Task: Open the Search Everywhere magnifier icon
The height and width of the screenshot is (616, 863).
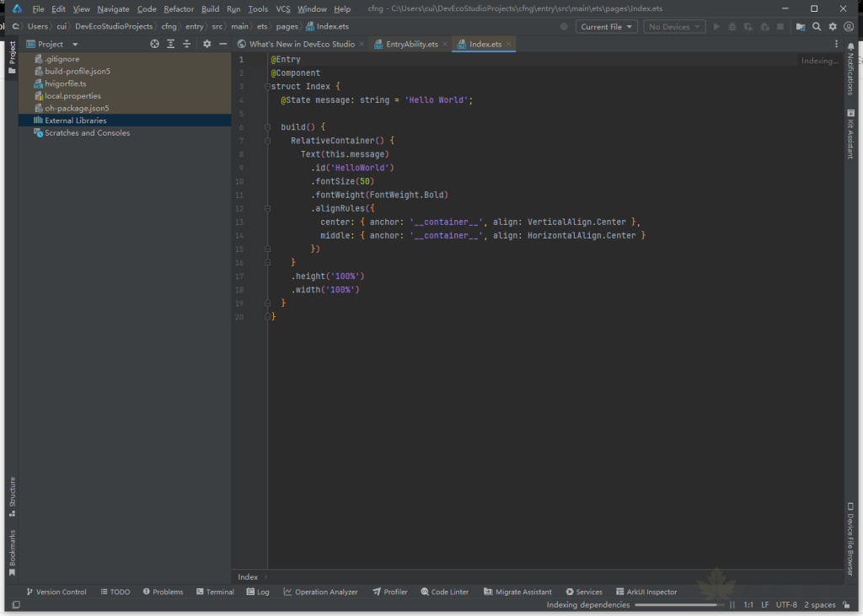Action: (x=817, y=27)
